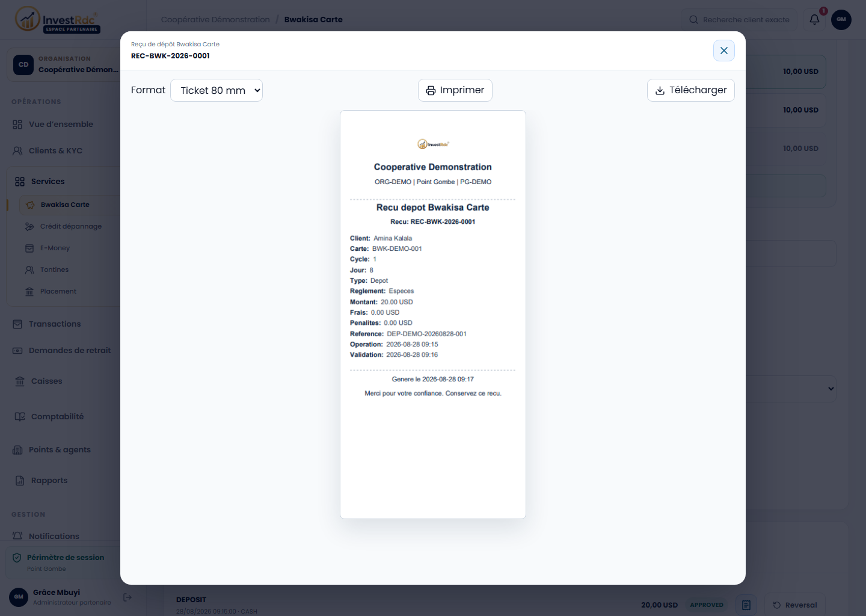Screen dimensions: 866x616
Task: Click the Demandes de retrait banknote icon
Action: coord(17,350)
